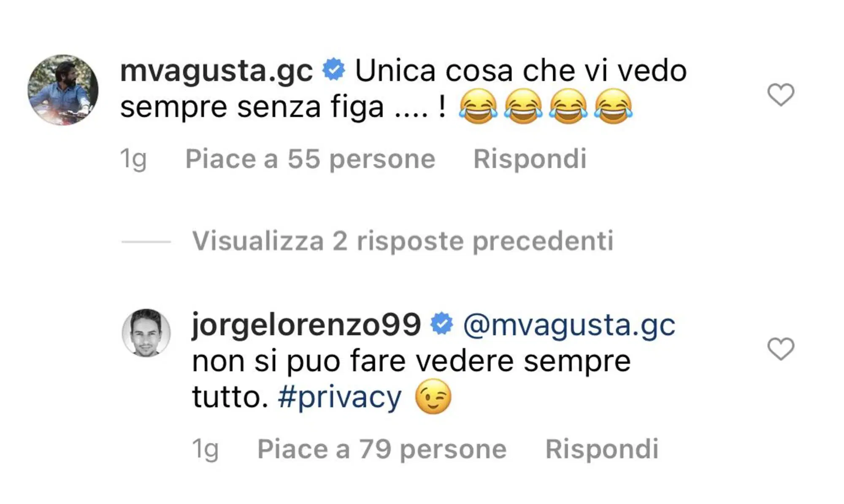Like the mvagusta.gc comment with the heart
This screenshot has width=844, height=504.
tap(781, 94)
